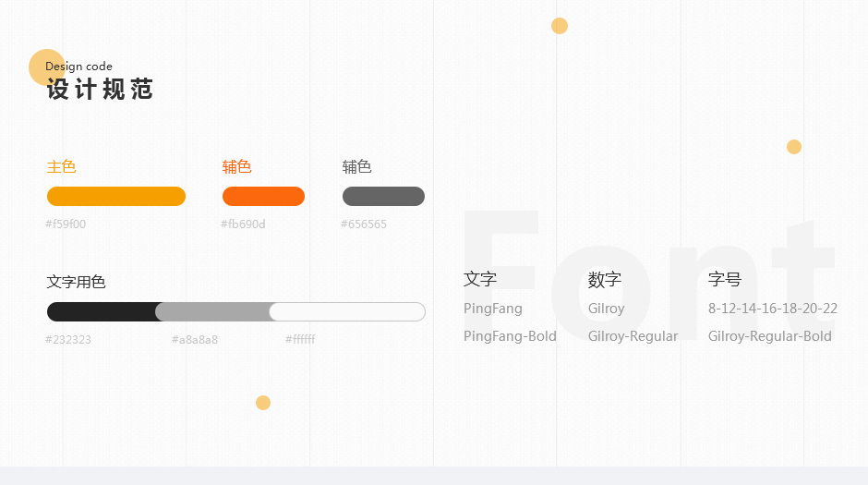Click the large circle behind Design code
This screenshot has height=485, width=868.
47,67
